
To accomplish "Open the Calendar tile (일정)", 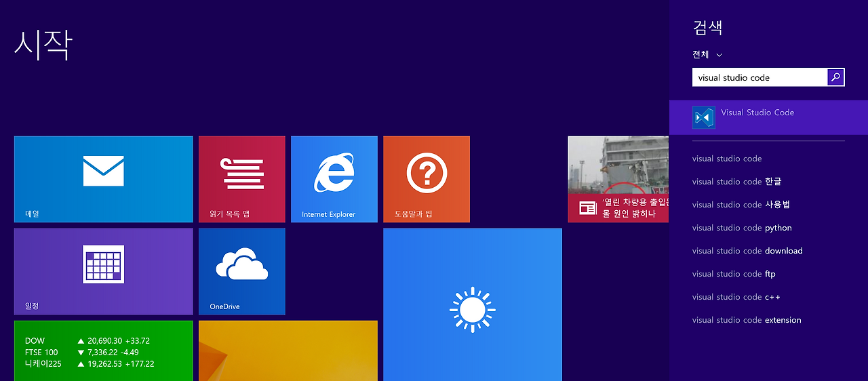I will pyautogui.click(x=104, y=271).
